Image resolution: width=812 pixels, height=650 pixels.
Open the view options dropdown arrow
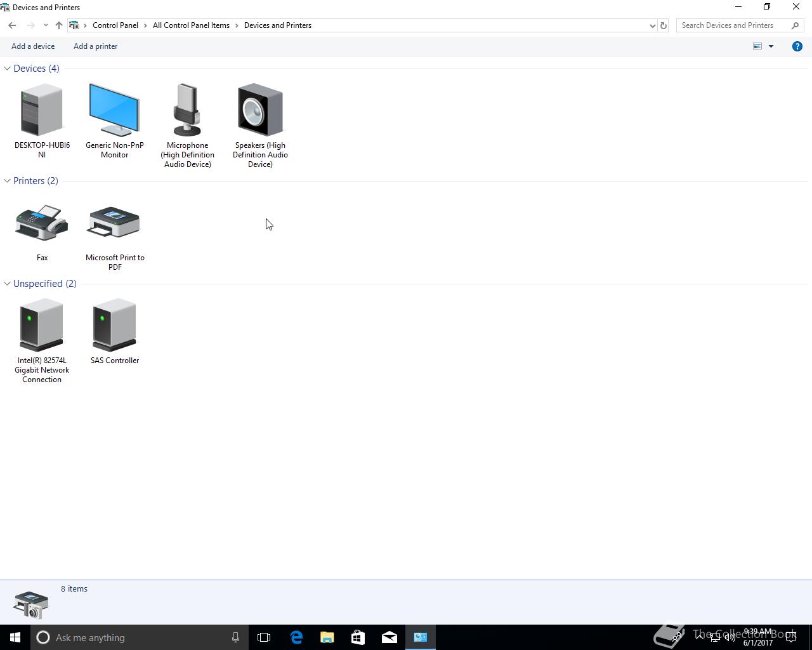click(x=771, y=46)
